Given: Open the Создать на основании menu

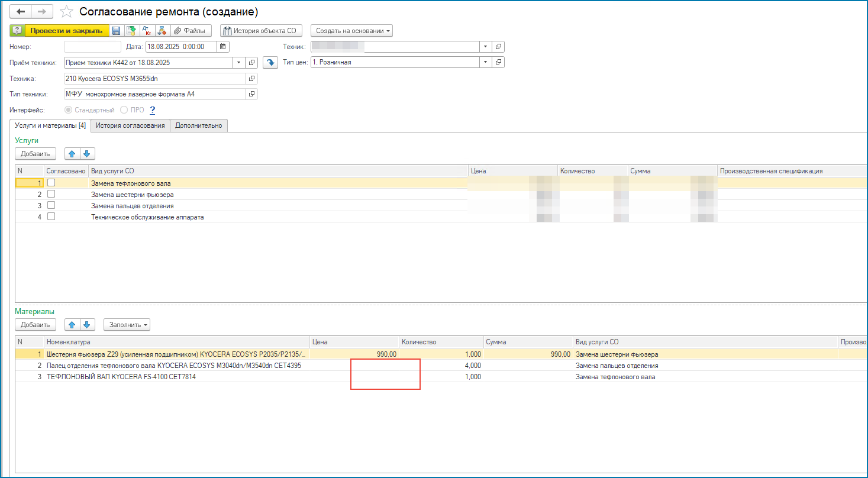Looking at the screenshot, I should point(351,31).
